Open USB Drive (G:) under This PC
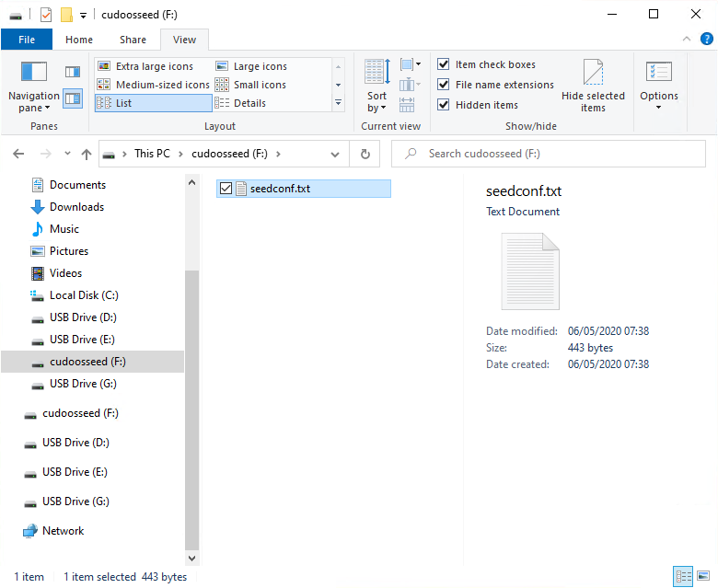 (83, 384)
